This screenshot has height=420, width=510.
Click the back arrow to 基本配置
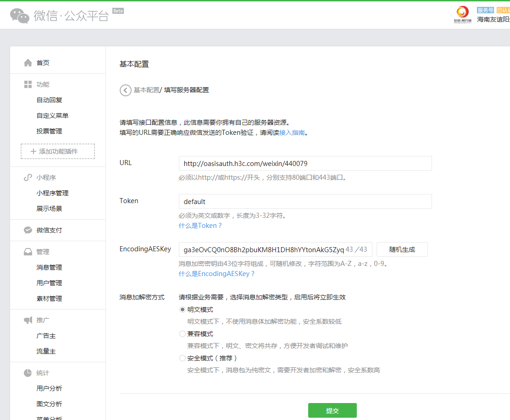(x=125, y=90)
